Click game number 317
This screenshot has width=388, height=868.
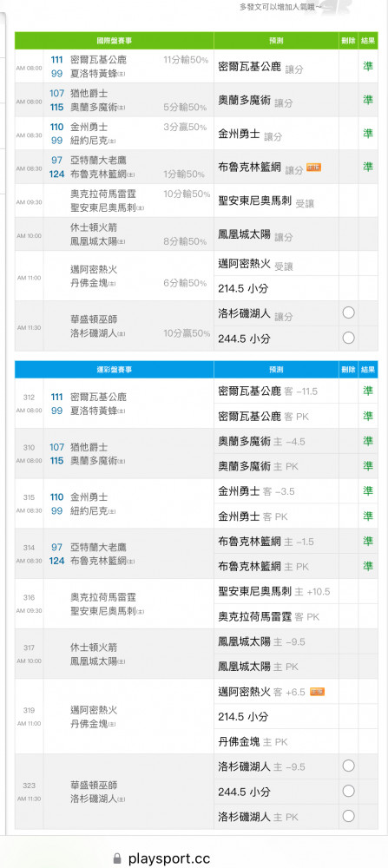pos(29,648)
